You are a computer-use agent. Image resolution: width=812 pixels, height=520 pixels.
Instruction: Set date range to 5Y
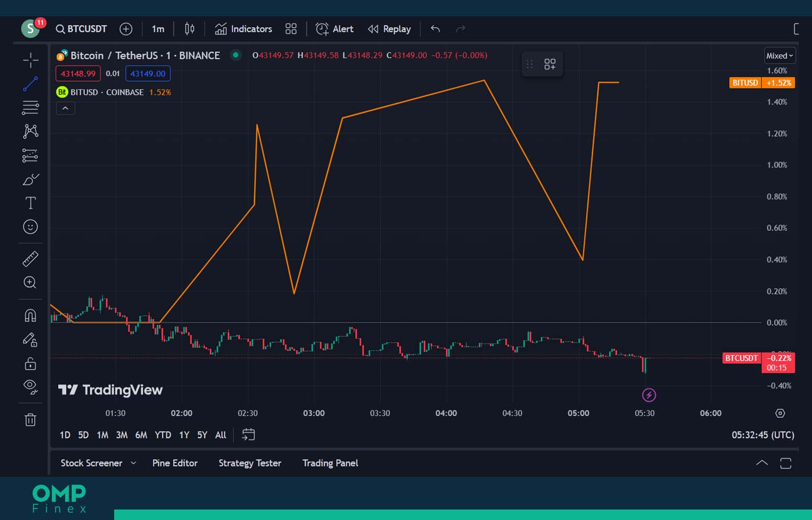(x=202, y=435)
